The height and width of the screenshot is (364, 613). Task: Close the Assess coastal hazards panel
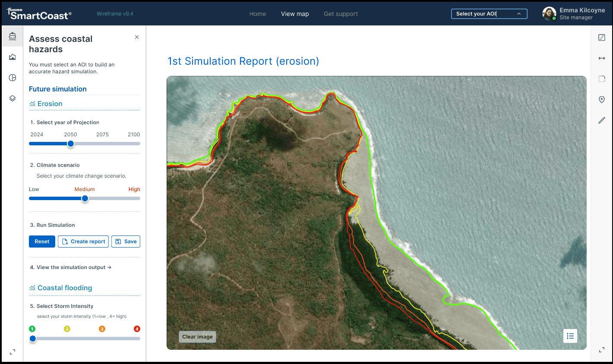click(137, 38)
